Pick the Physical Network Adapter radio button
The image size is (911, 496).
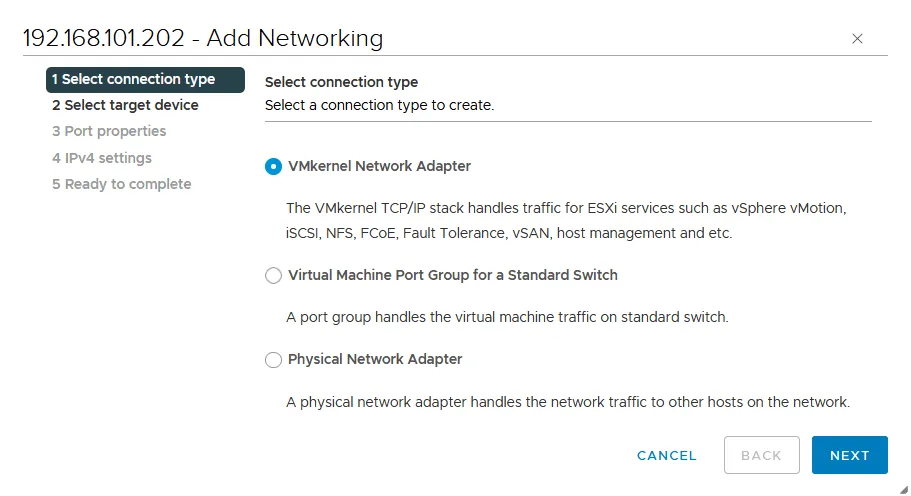coord(273,360)
